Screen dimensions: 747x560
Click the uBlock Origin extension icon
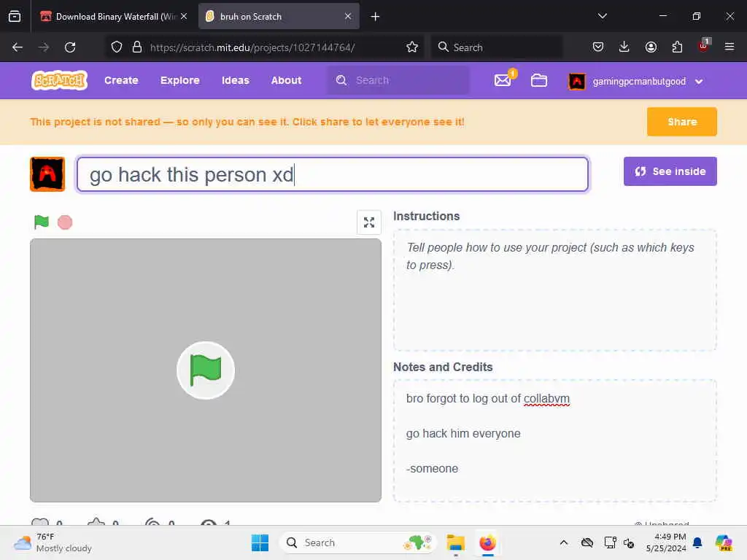click(704, 46)
